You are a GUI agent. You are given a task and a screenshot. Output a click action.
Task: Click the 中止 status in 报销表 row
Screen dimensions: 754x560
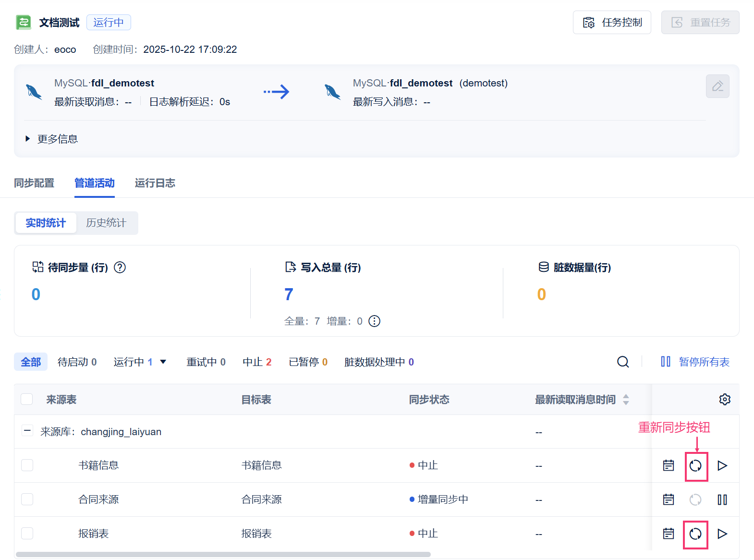(424, 534)
